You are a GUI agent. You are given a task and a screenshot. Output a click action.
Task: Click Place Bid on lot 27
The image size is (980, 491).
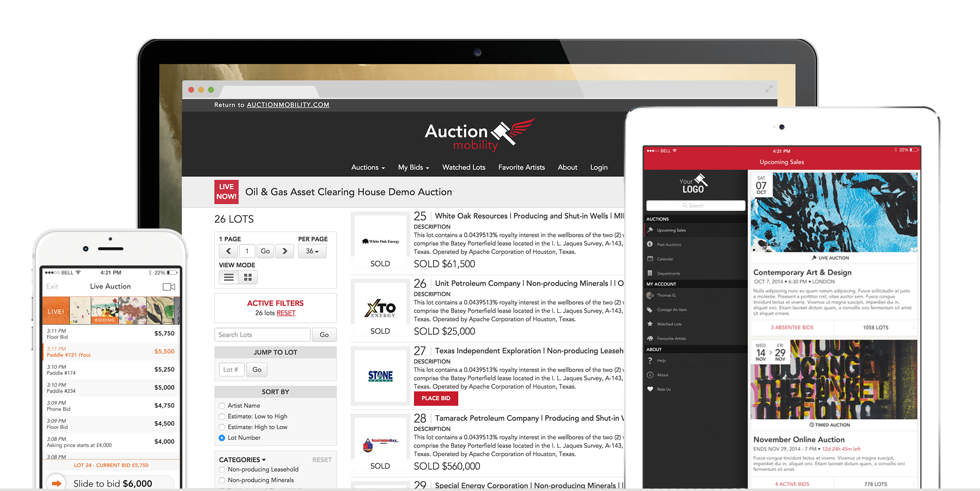click(436, 398)
